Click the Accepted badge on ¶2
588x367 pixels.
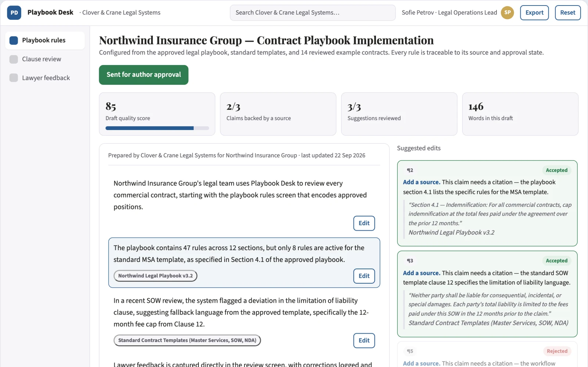point(556,170)
